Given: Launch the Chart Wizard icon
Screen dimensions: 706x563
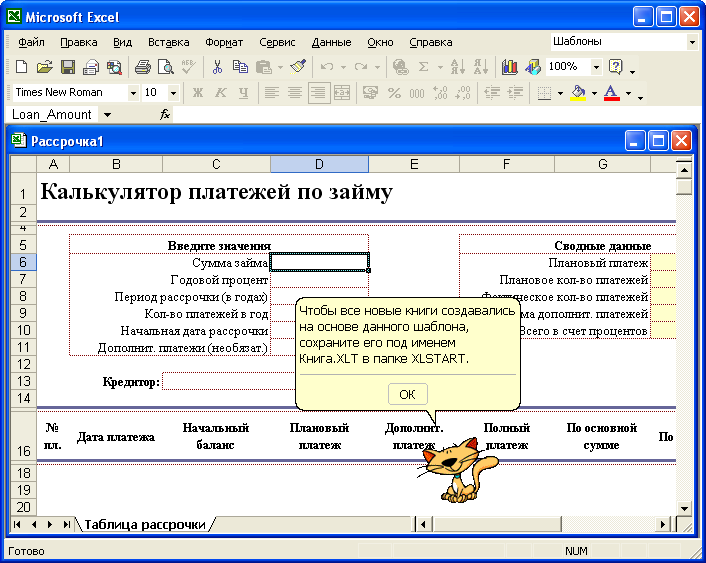Looking at the screenshot, I should tap(510, 67).
